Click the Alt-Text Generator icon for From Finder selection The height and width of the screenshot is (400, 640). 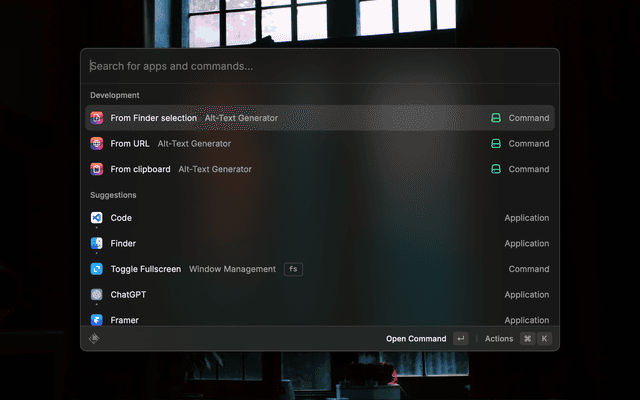(x=97, y=118)
